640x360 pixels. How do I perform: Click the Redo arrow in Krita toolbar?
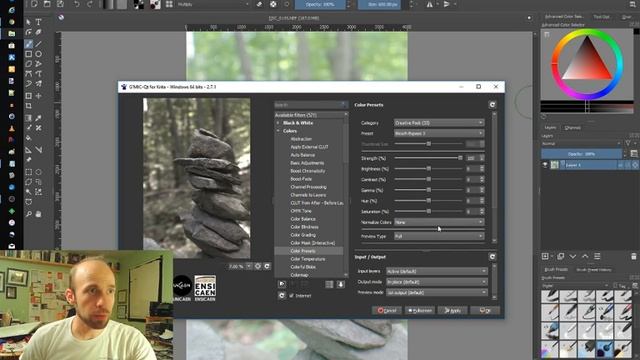89,4
